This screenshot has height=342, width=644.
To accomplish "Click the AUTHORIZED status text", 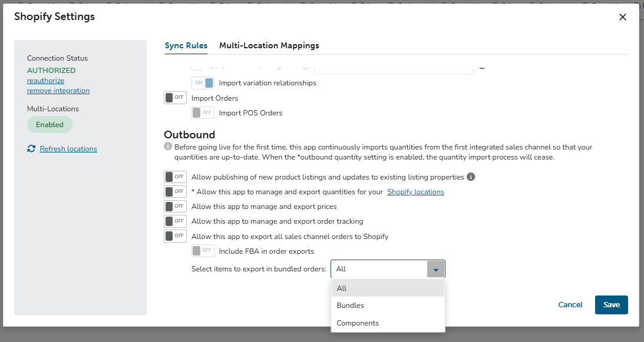I will point(51,71).
